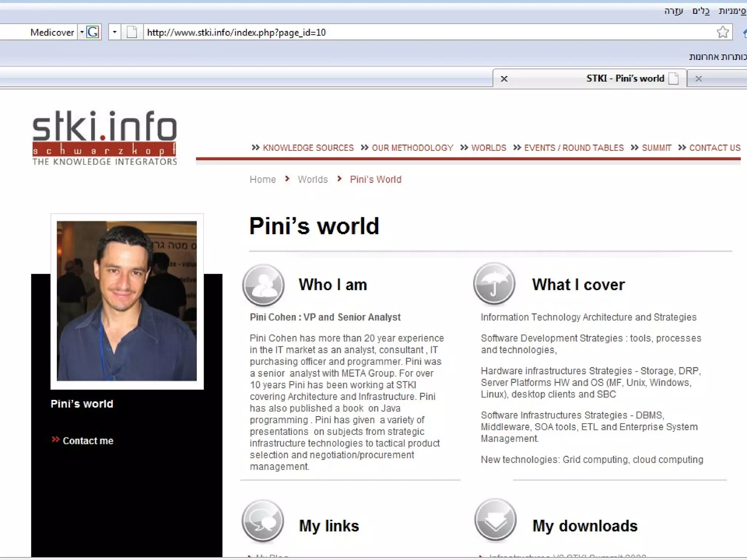The width and height of the screenshot is (747, 560).
Task: Go to Contact Us page
Action: click(x=714, y=148)
